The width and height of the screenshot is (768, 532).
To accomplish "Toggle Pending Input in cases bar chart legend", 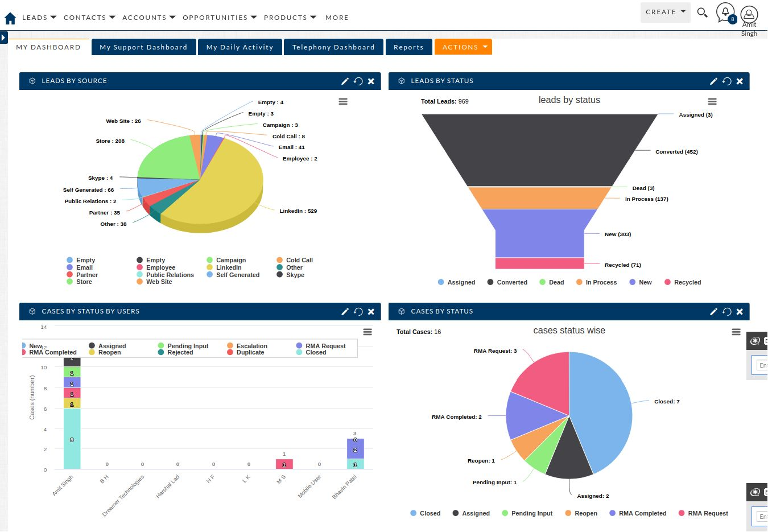I will (183, 346).
